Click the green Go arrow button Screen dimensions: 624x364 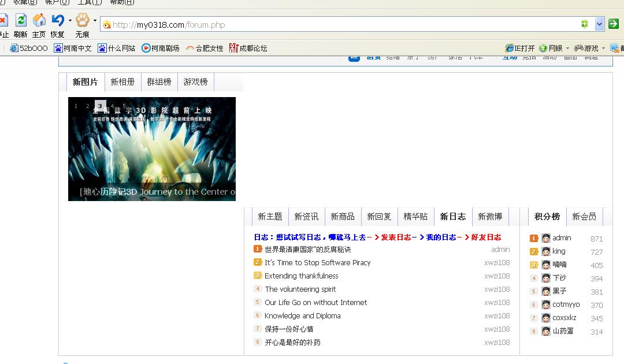click(x=614, y=24)
